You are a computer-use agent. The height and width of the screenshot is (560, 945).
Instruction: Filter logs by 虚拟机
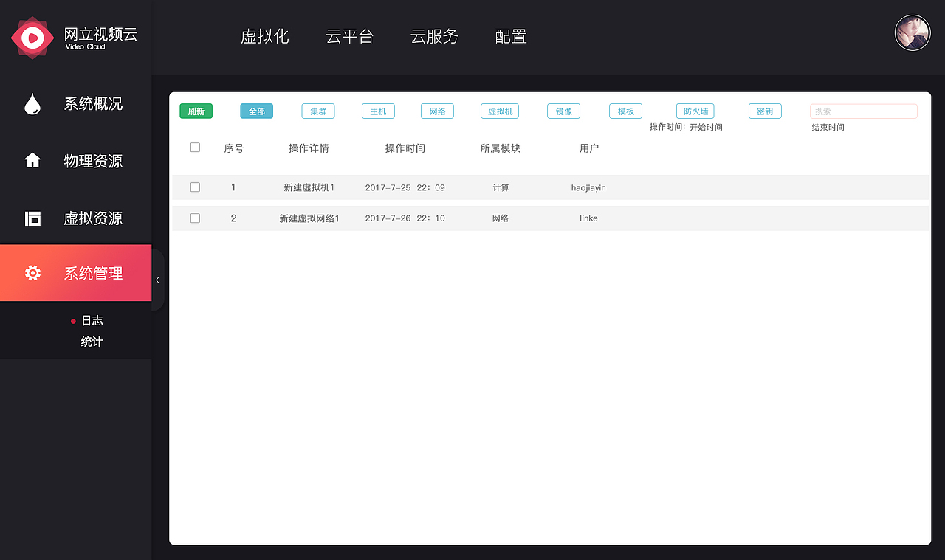click(500, 111)
